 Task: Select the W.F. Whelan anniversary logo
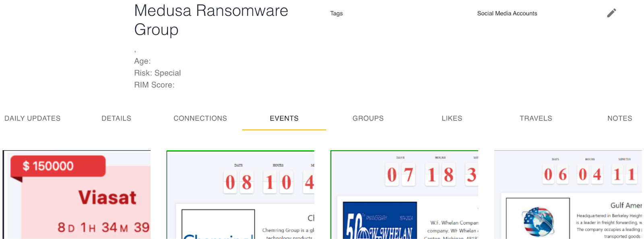pos(380,222)
